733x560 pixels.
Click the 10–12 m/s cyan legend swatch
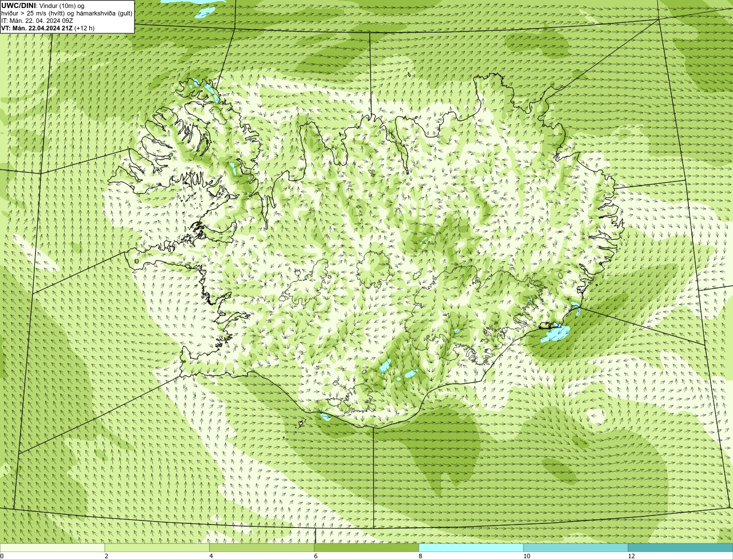pos(576,548)
